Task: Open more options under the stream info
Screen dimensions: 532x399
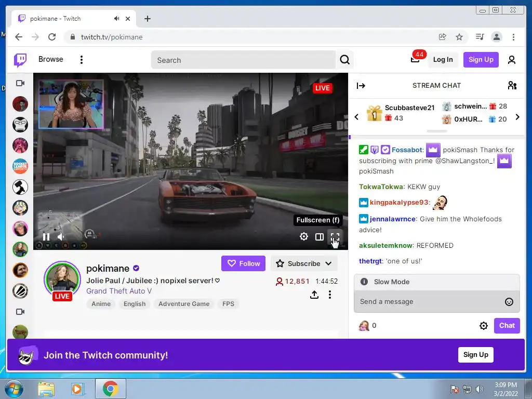Action: (330, 295)
